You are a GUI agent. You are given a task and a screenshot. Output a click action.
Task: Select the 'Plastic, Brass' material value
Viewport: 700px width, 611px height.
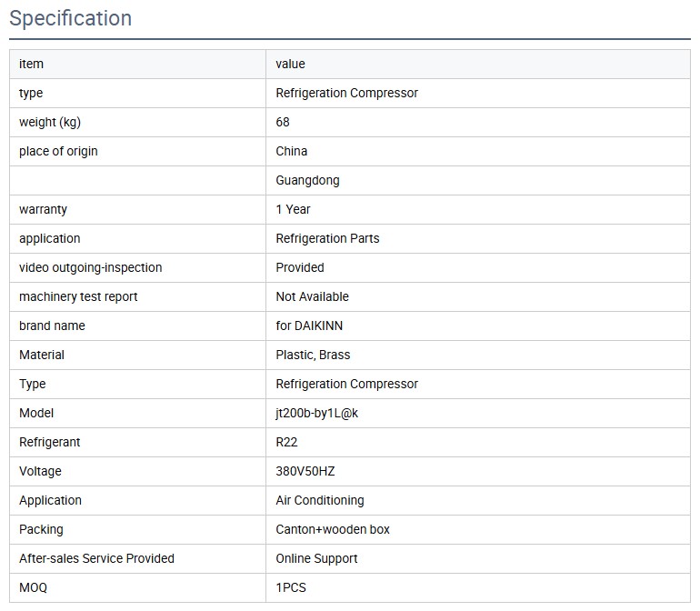tap(313, 355)
